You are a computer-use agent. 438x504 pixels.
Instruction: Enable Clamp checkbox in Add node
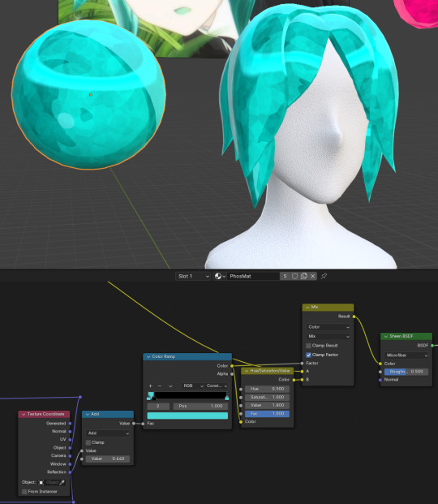[88, 442]
